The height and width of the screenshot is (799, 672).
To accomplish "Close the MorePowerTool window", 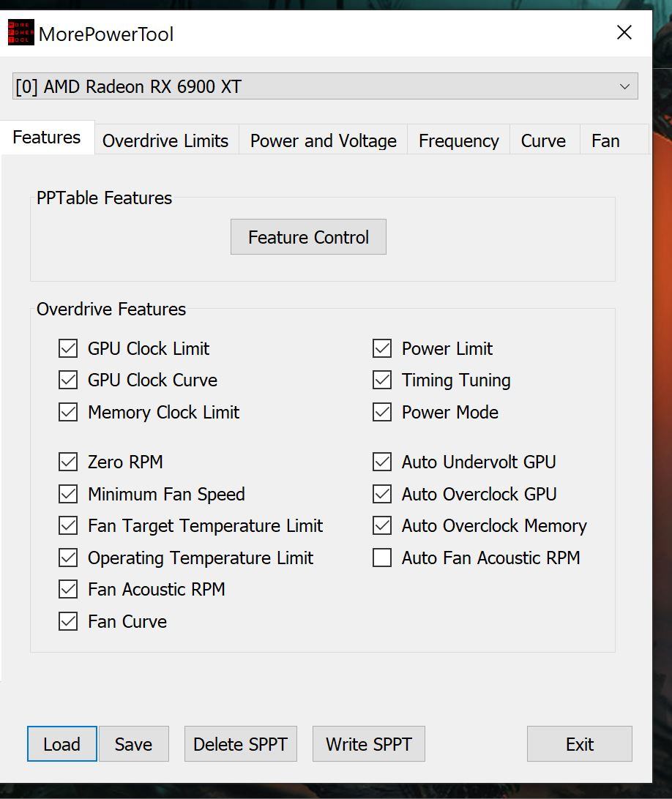I will click(624, 33).
